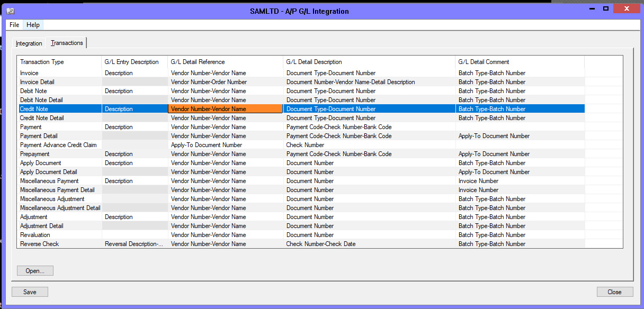This screenshot has height=309, width=644.
Task: Click Apply Document row's Batch Type-Batch Number cell
Action: click(x=520, y=163)
